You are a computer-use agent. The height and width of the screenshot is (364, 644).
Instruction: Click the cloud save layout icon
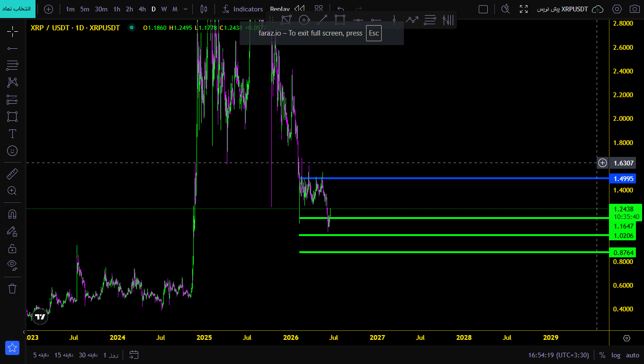tap(598, 9)
